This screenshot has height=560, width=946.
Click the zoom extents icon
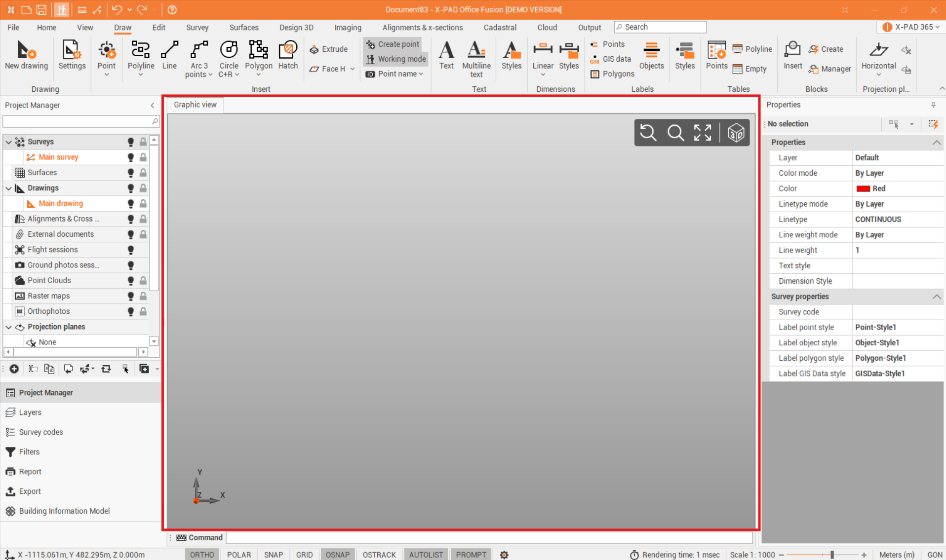pyautogui.click(x=702, y=133)
